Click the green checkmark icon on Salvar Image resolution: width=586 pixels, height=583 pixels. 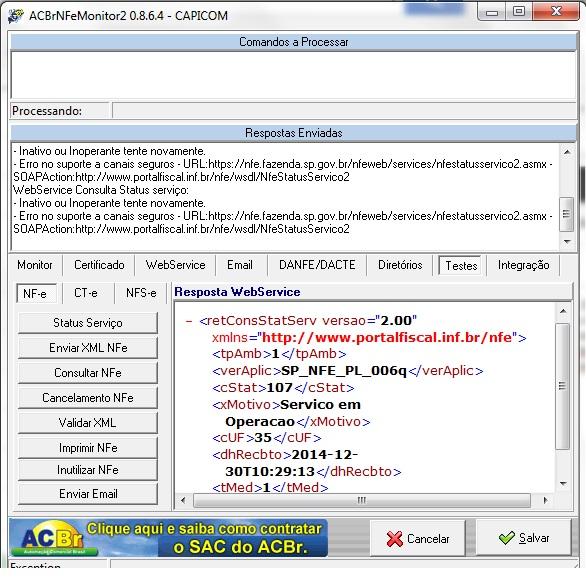pyautogui.click(x=507, y=538)
